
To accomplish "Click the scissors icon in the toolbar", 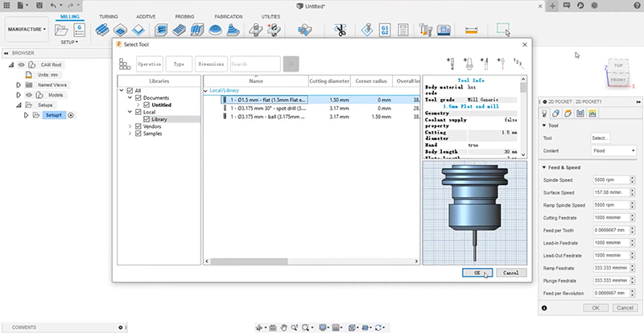I will (340, 31).
